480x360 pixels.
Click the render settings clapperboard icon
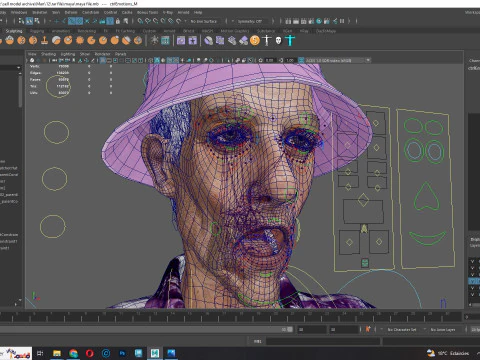[311, 21]
